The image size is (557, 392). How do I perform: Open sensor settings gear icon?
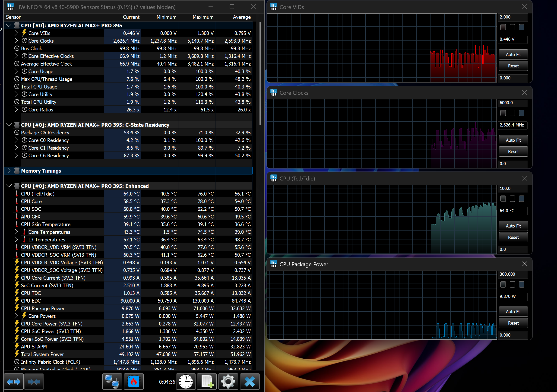(228, 382)
